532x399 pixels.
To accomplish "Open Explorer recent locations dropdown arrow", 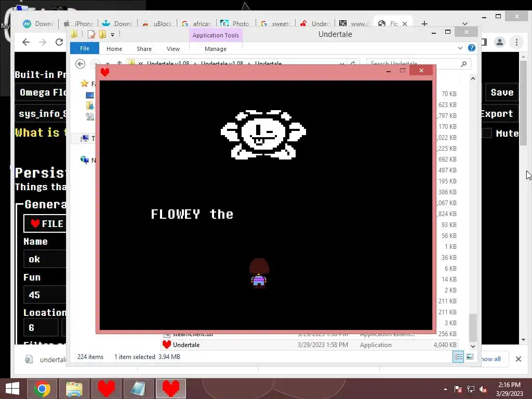I will (108, 64).
